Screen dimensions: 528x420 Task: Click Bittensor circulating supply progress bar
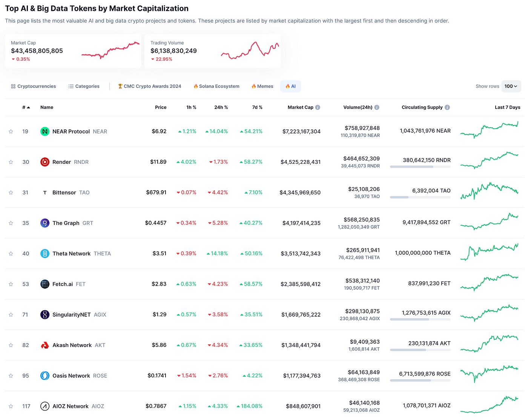click(x=420, y=197)
